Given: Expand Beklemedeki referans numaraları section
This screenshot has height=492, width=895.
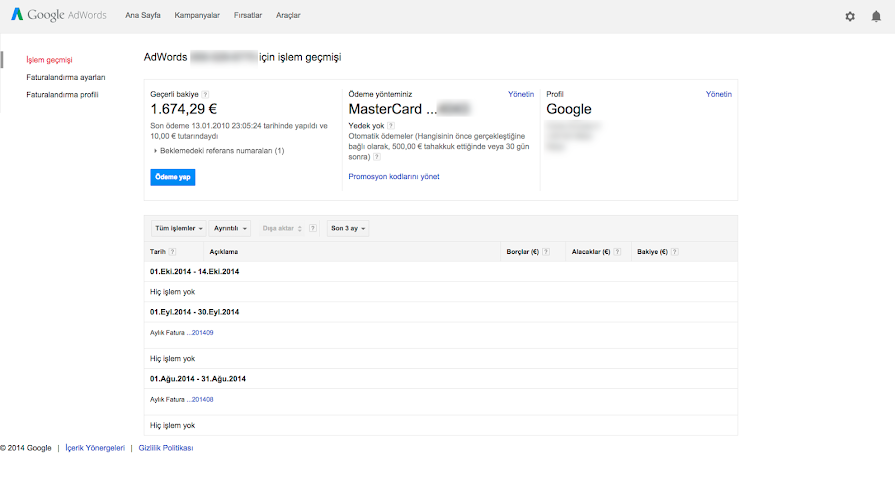Looking at the screenshot, I should (220, 151).
